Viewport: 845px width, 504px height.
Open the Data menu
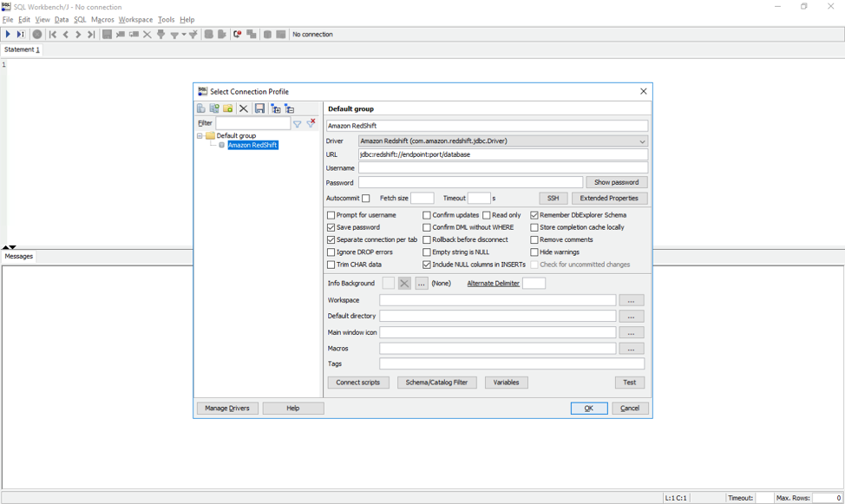tap(62, 19)
